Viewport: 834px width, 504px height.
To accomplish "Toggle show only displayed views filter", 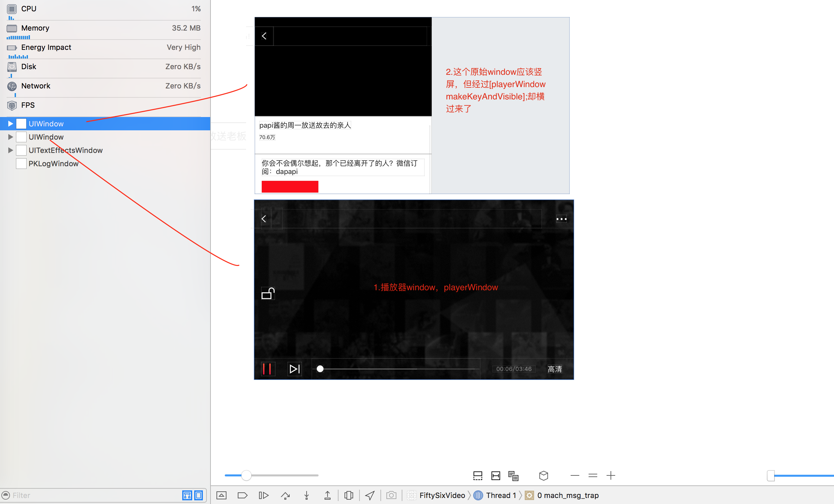I will click(199, 495).
